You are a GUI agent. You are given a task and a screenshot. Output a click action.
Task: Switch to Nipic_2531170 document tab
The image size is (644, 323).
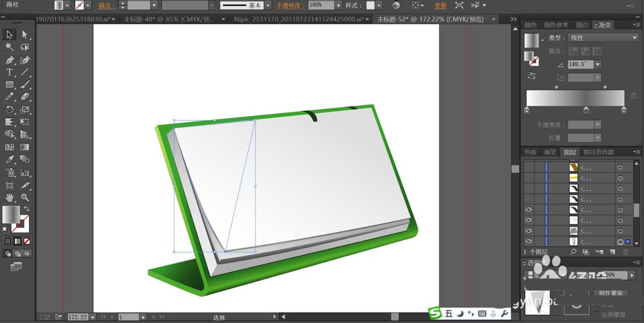coord(299,19)
